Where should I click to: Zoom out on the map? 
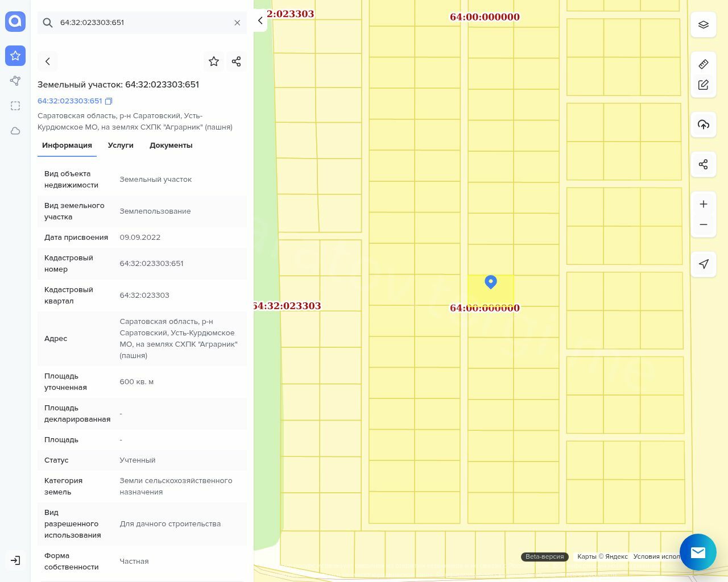click(x=704, y=225)
